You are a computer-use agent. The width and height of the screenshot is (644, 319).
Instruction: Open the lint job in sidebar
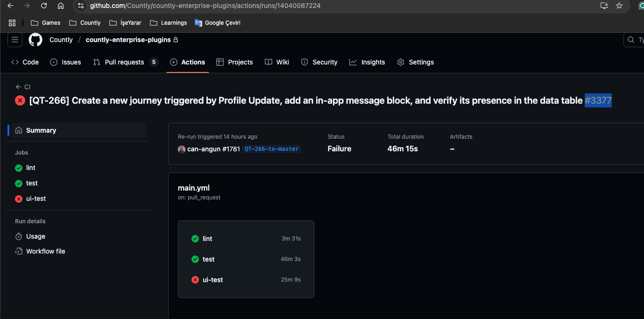31,168
